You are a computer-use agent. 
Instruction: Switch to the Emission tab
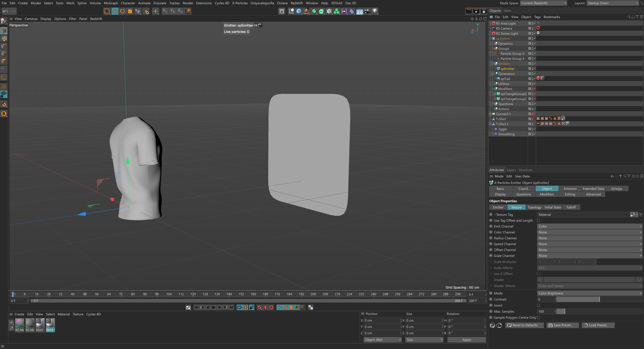(x=570, y=189)
